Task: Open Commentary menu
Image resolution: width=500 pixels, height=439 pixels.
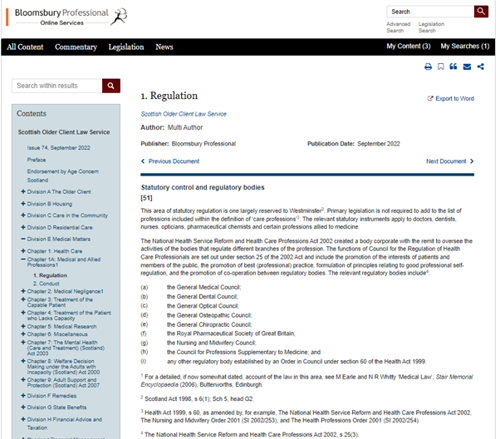Action: pyautogui.click(x=76, y=47)
